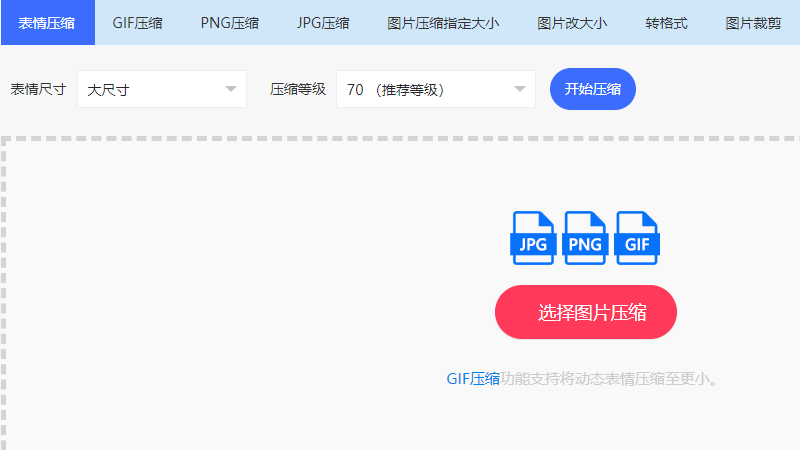Click the red 选择图片压缩 button
800x450 pixels.
(586, 312)
